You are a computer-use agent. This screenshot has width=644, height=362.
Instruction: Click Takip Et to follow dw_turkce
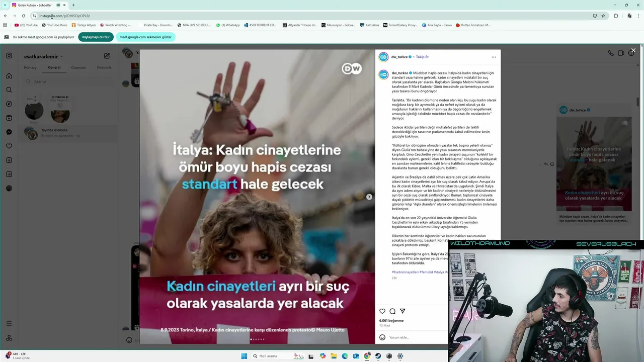(x=422, y=57)
